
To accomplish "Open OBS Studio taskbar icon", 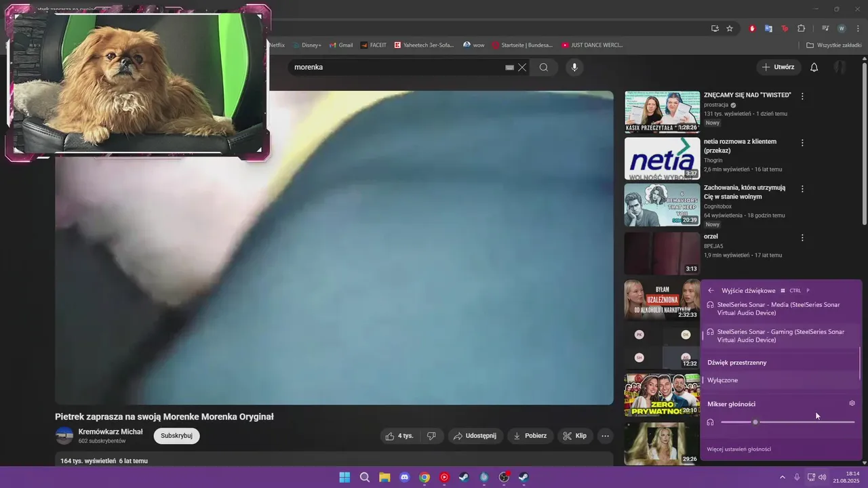I will [x=504, y=477].
